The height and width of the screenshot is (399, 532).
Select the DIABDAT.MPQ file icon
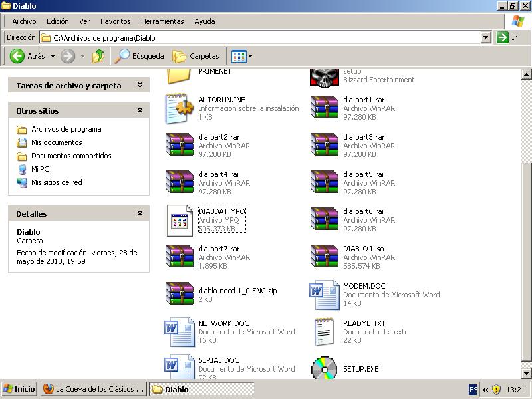click(x=180, y=221)
